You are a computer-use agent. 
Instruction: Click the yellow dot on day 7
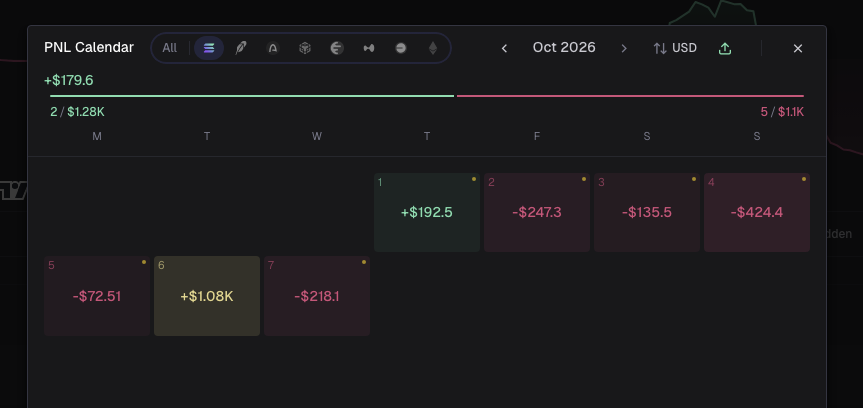pyautogui.click(x=364, y=262)
